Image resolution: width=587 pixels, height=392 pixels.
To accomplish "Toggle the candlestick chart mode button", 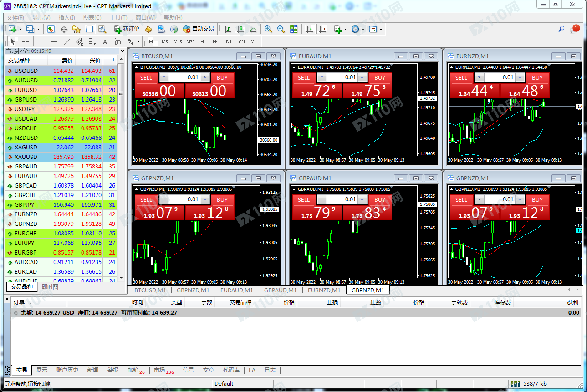I will pyautogui.click(x=240, y=29).
